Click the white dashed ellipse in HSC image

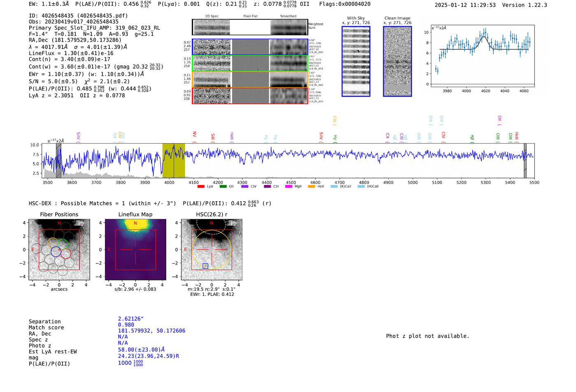(211, 225)
